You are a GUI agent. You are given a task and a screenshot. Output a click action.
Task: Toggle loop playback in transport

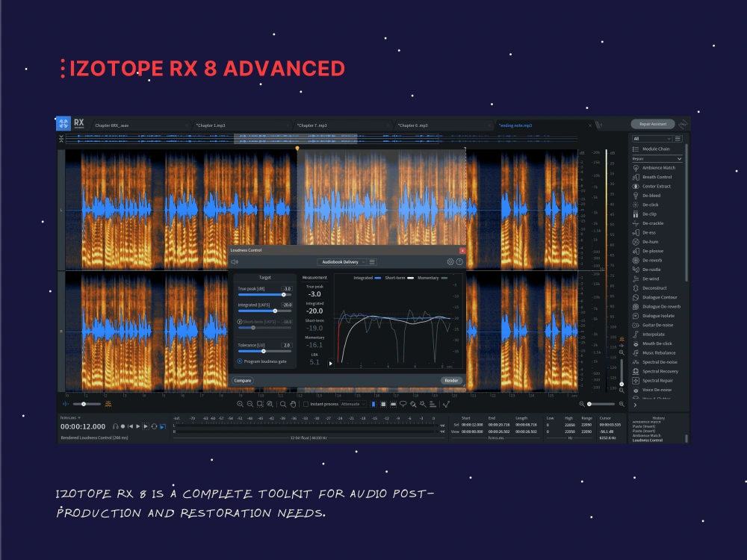click(154, 426)
